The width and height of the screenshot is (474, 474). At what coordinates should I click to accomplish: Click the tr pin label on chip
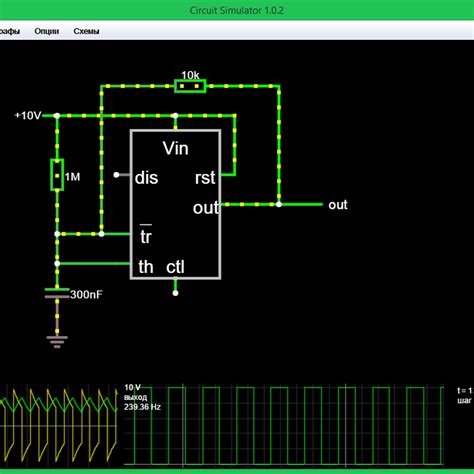point(146,236)
